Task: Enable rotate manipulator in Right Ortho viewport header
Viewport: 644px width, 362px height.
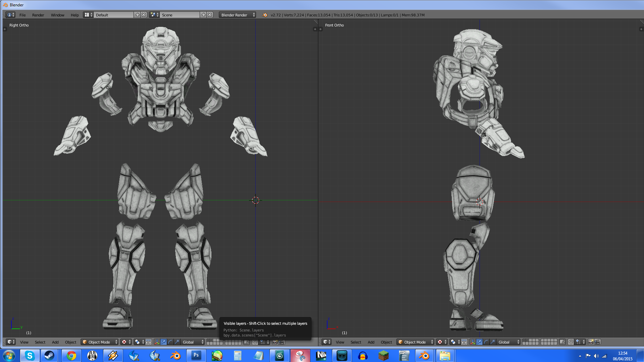Action: 170,342
